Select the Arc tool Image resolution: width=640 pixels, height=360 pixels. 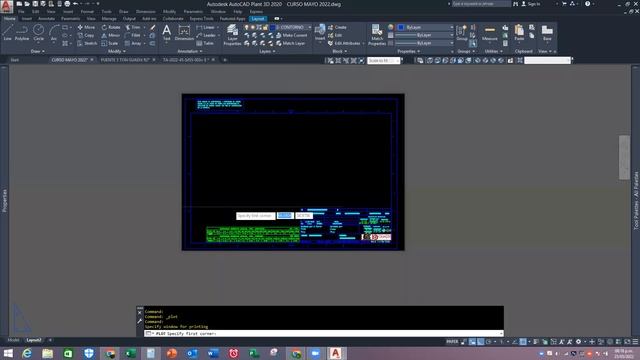pyautogui.click(x=54, y=32)
